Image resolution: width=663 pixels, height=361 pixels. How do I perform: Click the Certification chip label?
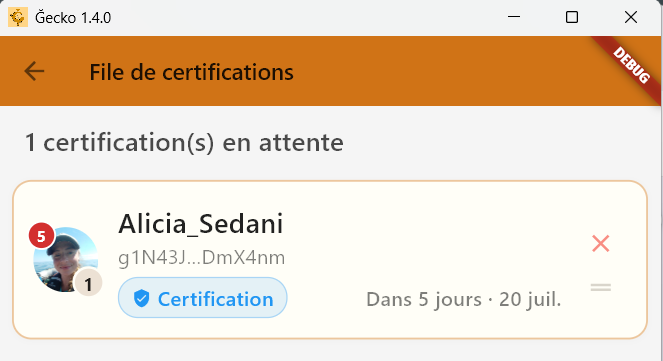(x=216, y=299)
